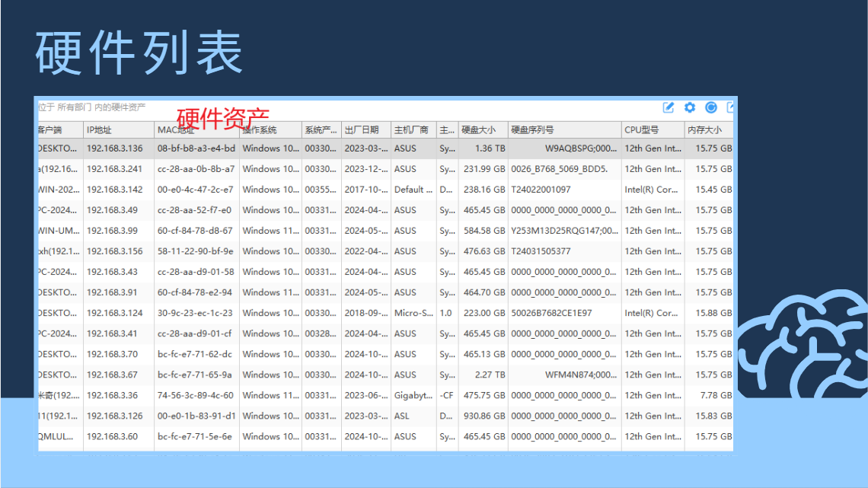Select the 2017-10-... factory date cell
Image resolution: width=868 pixels, height=488 pixels.
coord(366,190)
